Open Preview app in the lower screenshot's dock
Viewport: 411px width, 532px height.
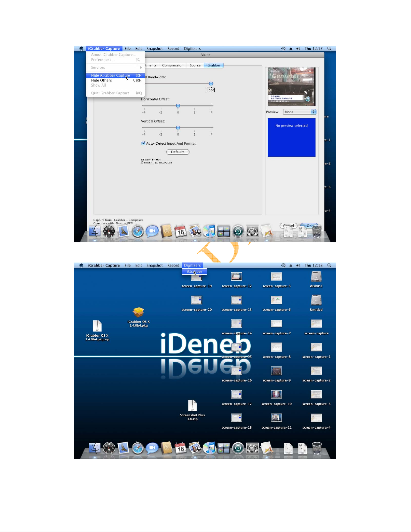point(195,448)
